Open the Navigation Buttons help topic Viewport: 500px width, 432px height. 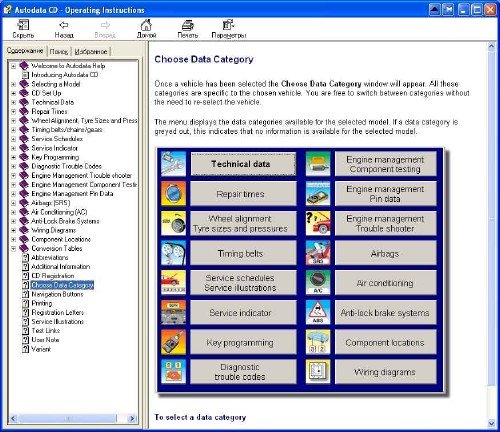tap(57, 294)
